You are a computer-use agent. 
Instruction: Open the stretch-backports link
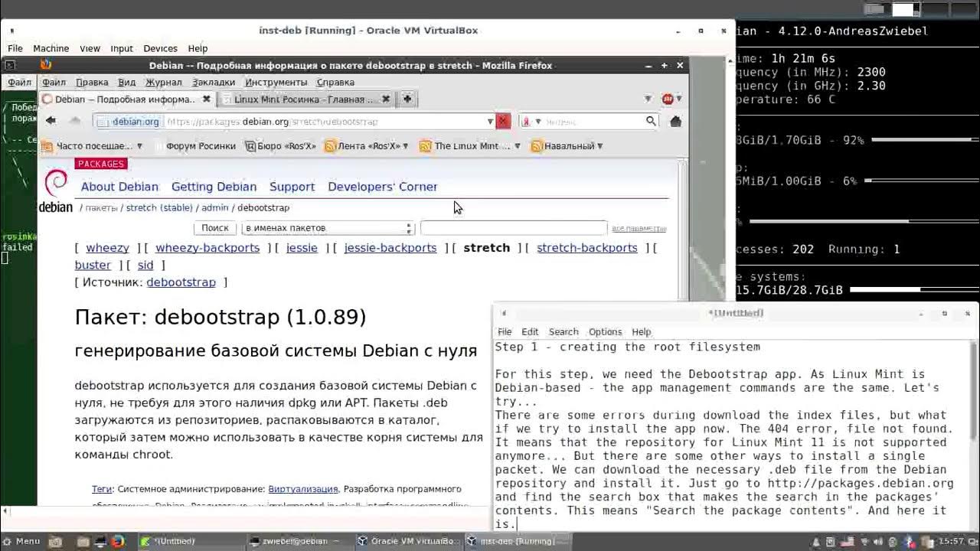coord(587,248)
